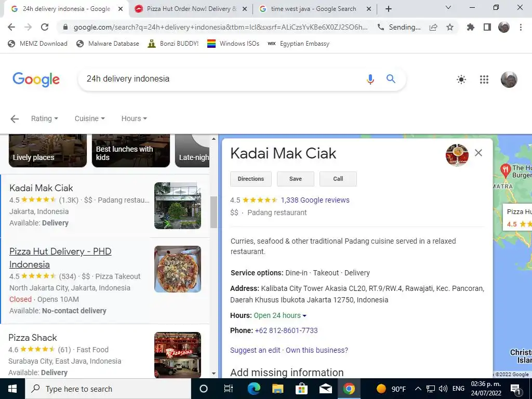Switch to time west java tab
Viewport: 532px width, 399px height.
click(314, 9)
